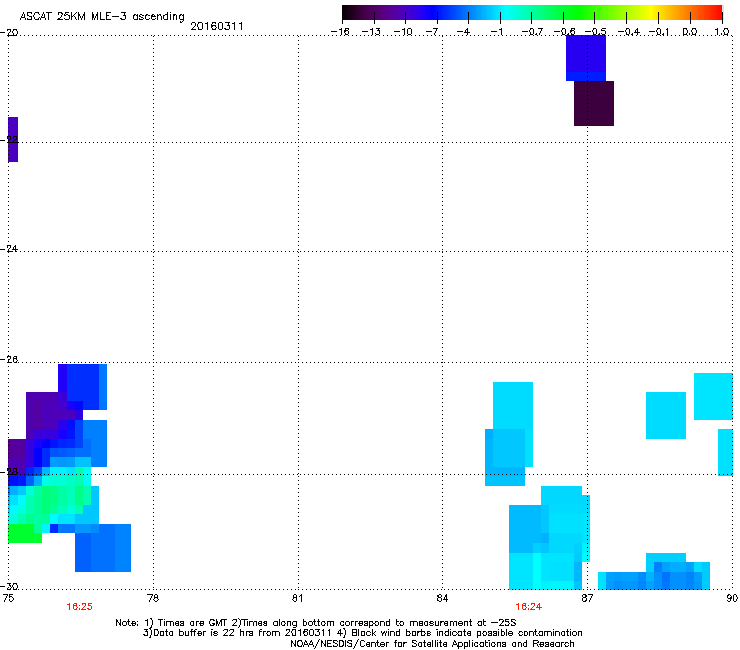
Task: Select the "-0.6" color scale label
Action: click(564, 32)
